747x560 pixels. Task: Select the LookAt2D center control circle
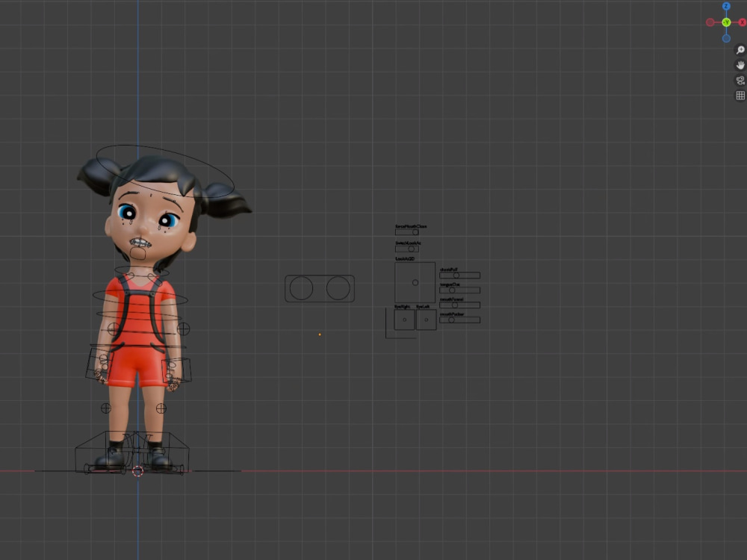pyautogui.click(x=415, y=282)
